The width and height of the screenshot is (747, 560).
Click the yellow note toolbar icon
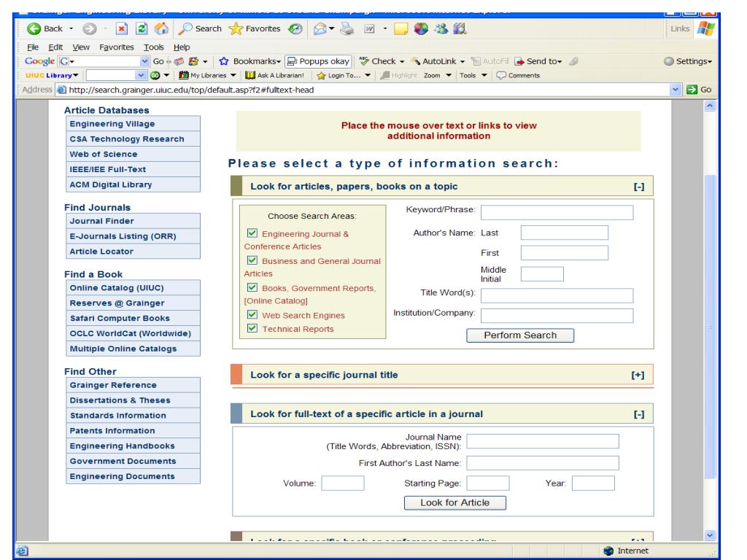click(401, 28)
